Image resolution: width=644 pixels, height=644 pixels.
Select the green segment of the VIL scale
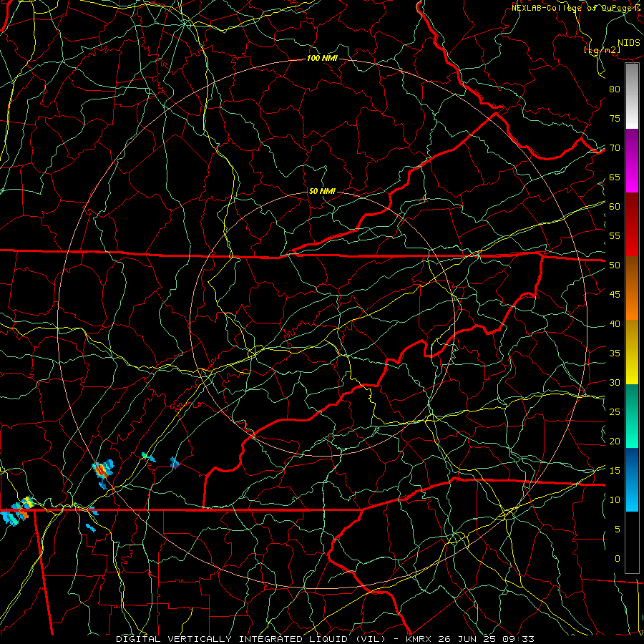point(632,416)
